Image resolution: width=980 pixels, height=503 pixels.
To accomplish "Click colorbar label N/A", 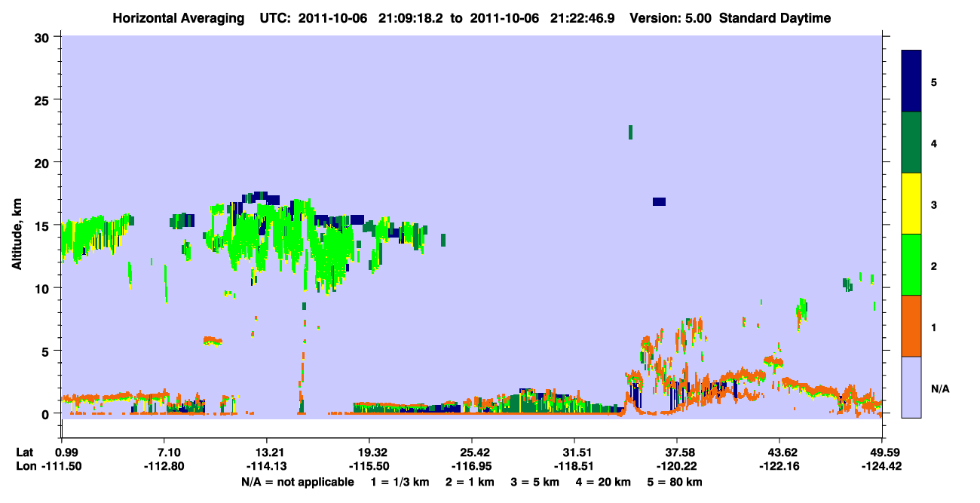I will 939,388.
